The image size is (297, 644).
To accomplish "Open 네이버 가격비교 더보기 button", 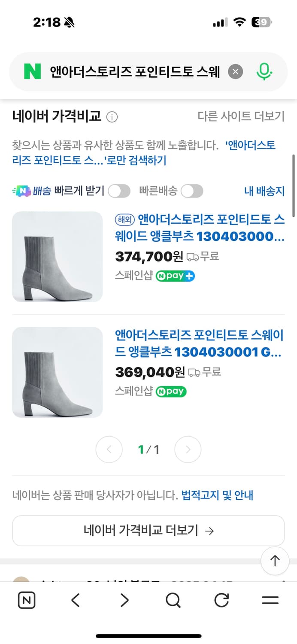I will tap(148, 531).
